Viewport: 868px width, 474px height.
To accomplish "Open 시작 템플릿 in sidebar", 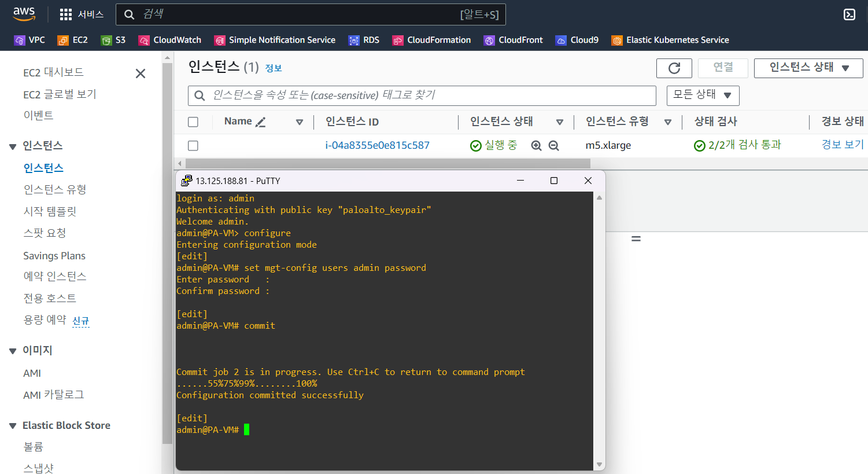I will coord(50,211).
